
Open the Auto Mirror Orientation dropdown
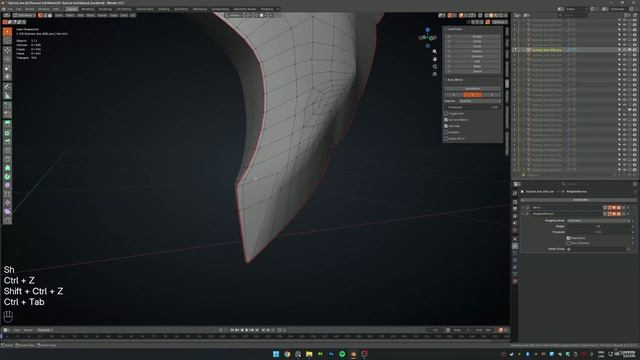(x=480, y=101)
